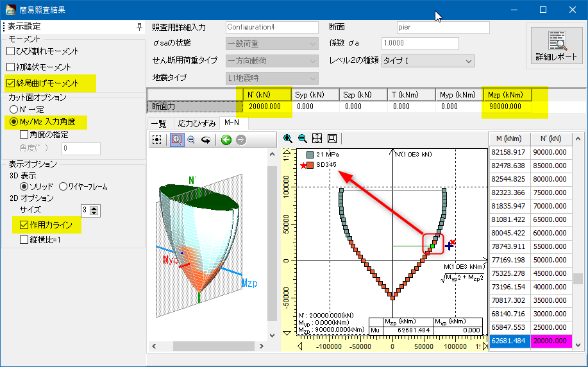The image size is (588, 367).
Task: Select the My/Mz 入力角度 radio button
Action: point(14,121)
